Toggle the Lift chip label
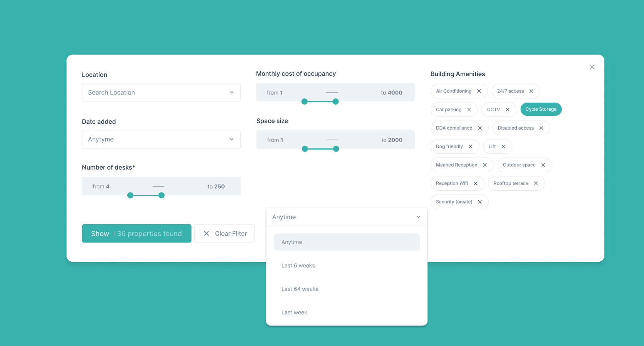 (492, 146)
